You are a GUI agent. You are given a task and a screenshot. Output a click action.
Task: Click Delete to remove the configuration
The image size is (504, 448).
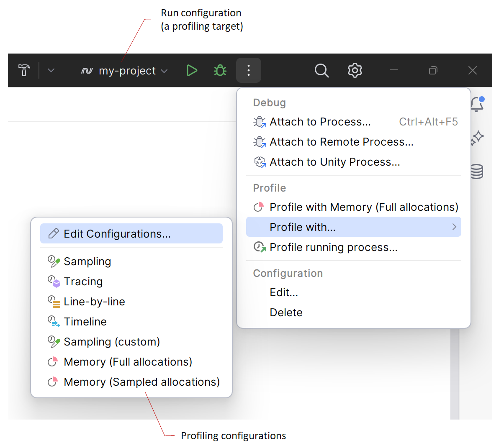pyautogui.click(x=286, y=312)
